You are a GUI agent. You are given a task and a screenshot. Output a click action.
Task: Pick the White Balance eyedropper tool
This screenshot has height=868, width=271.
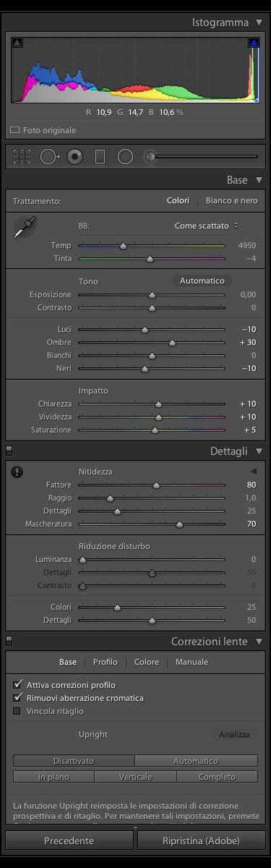pos(26,228)
